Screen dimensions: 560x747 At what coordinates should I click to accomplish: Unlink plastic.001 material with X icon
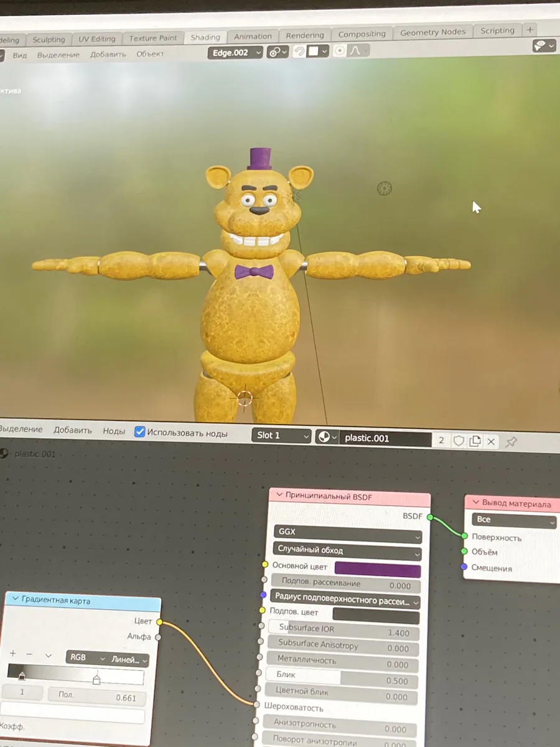tap(491, 442)
